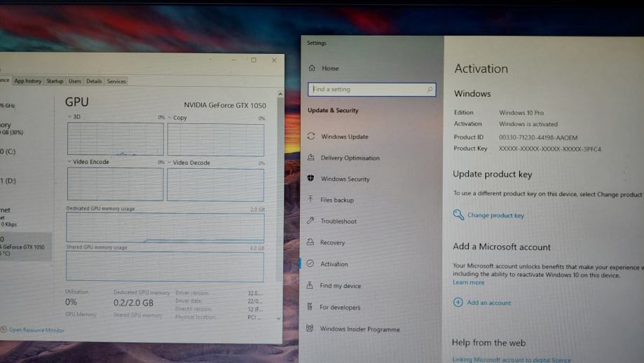This screenshot has width=644, height=363.
Task: Close the Task Manager window
Action: [274, 60]
